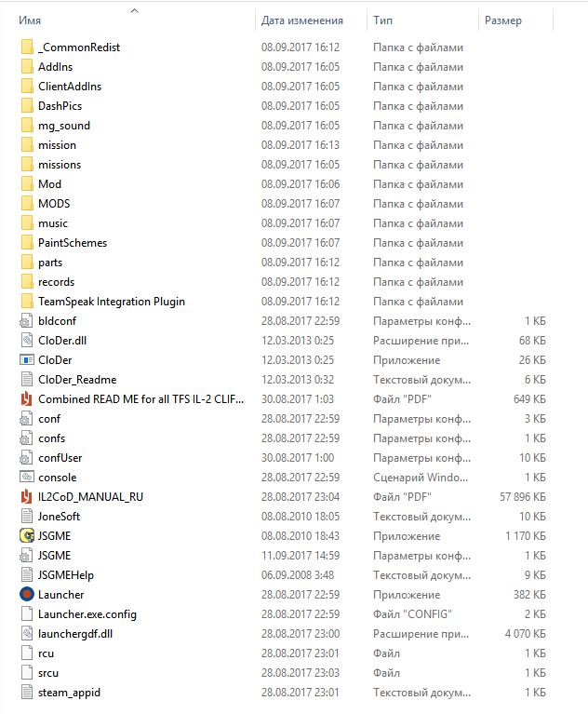Click the ClientAddIns folder icon
Image resolution: width=588 pixels, height=714 pixels.
point(27,87)
